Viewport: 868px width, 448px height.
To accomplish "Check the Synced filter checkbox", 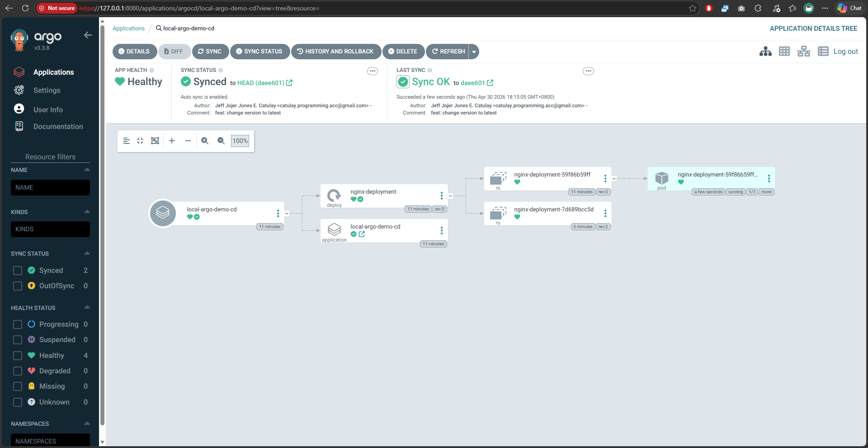I will point(18,271).
